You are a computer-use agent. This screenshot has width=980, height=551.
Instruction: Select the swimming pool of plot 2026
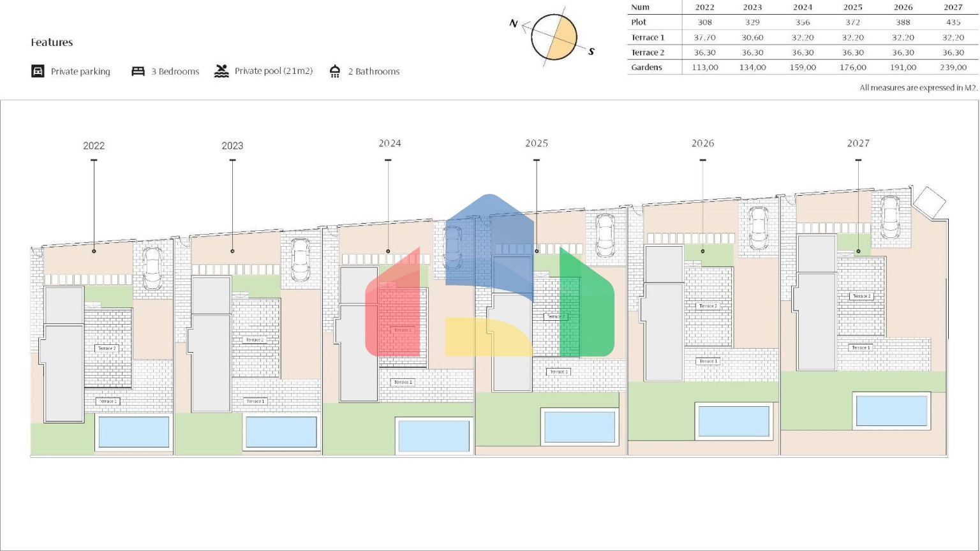click(x=734, y=421)
